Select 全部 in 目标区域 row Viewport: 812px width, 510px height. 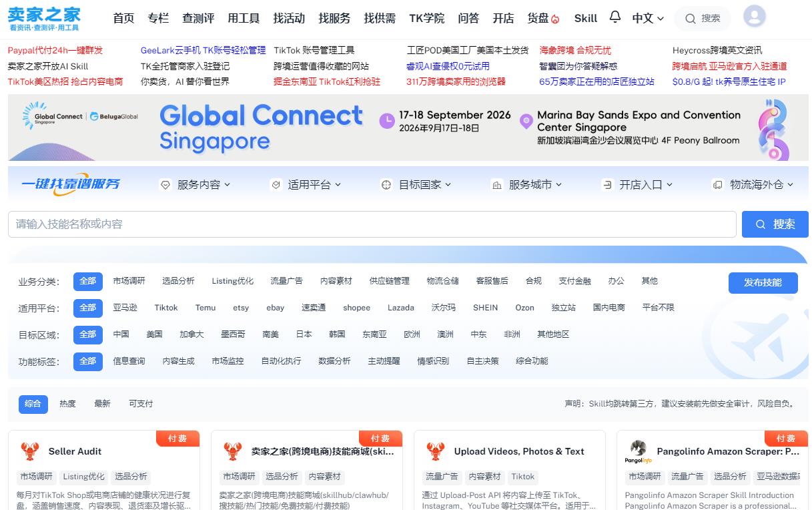(88, 334)
